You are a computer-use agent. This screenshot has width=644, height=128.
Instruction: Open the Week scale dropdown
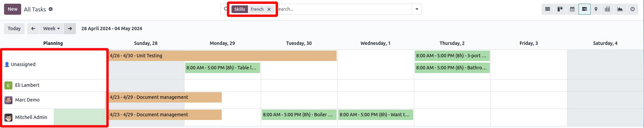click(x=51, y=28)
